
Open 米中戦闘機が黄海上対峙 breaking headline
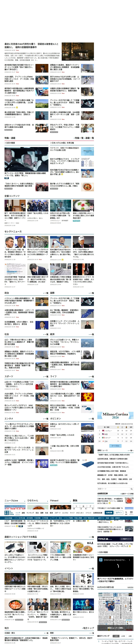point(111,471)
